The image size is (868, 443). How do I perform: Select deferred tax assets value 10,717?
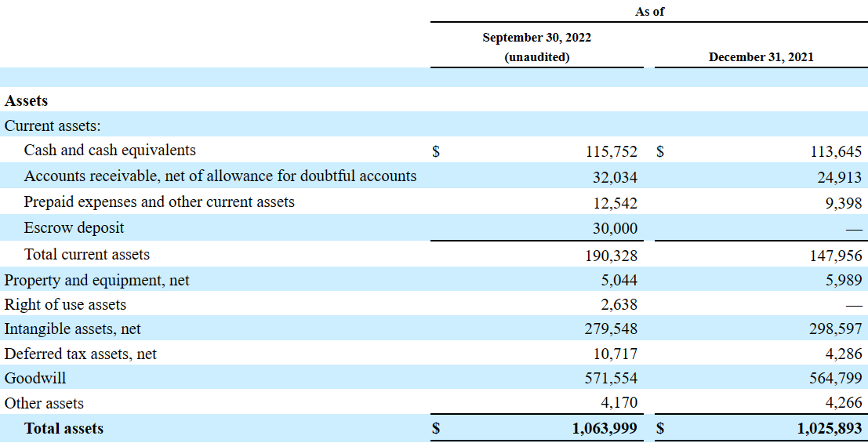click(615, 354)
